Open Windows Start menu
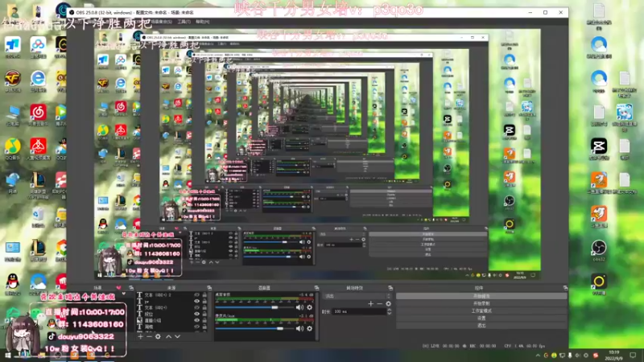Viewport: 644px width, 362px height. click(x=7, y=356)
